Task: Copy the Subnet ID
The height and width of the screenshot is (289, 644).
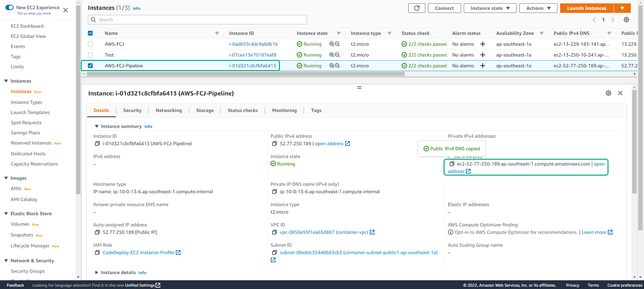Action: (x=275, y=252)
